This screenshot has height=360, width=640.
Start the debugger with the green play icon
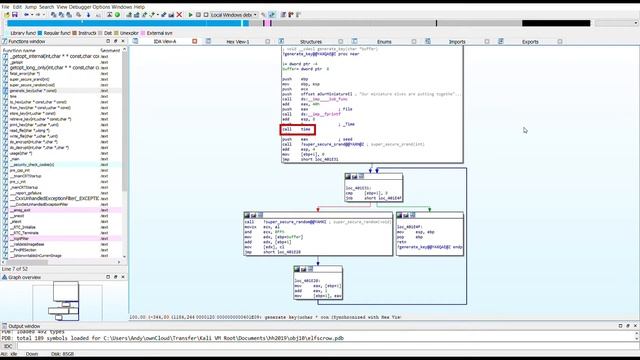coord(190,15)
